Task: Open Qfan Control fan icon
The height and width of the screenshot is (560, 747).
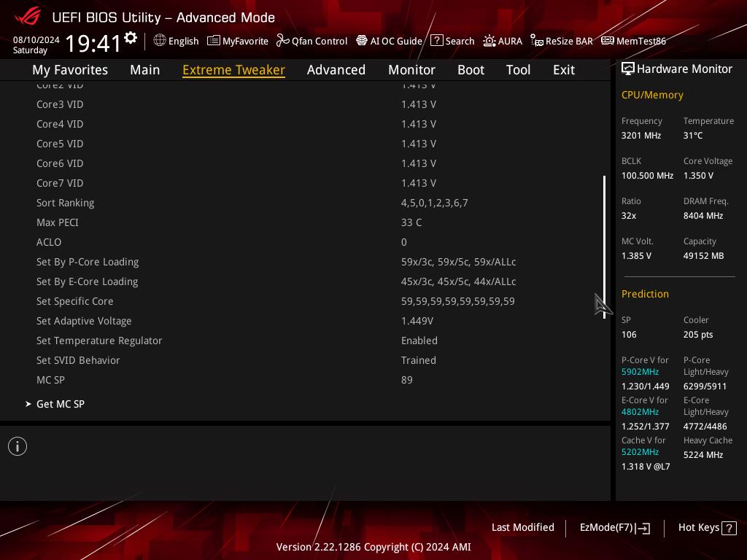Action: pos(283,41)
